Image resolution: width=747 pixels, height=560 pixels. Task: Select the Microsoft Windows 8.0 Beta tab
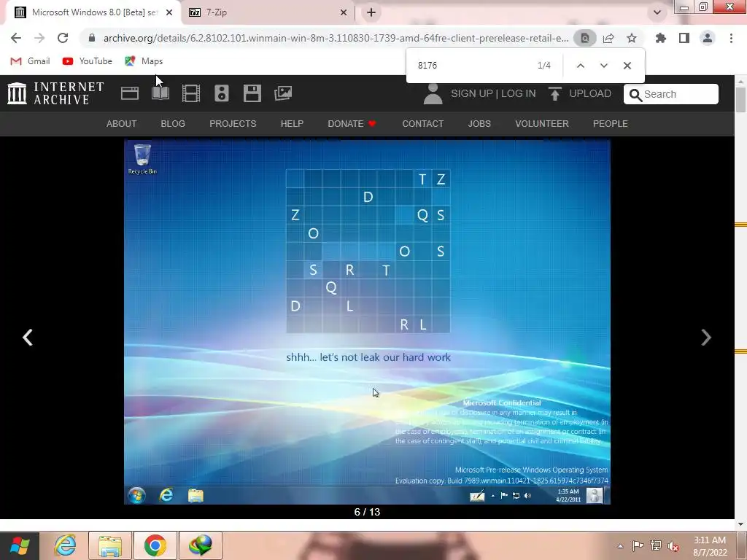click(x=94, y=12)
